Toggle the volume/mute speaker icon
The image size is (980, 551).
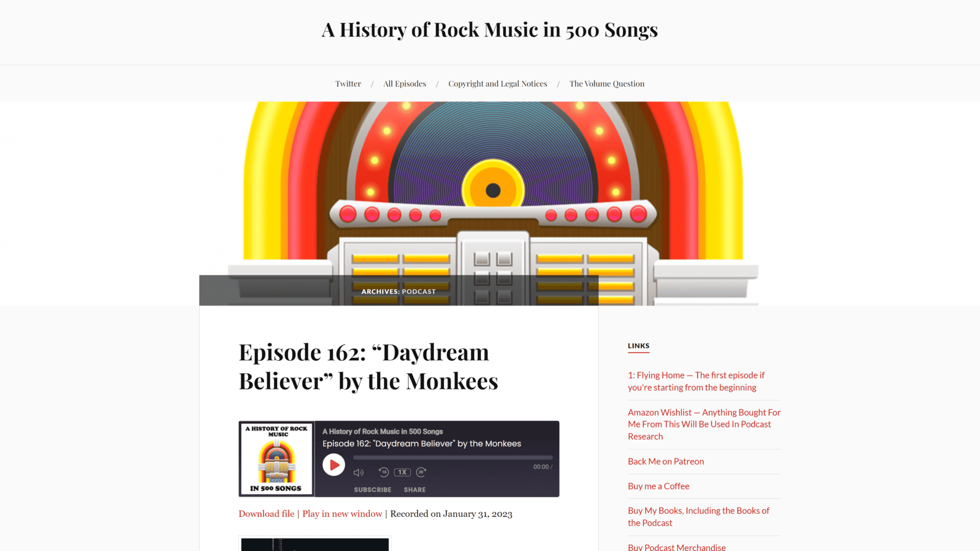click(359, 471)
